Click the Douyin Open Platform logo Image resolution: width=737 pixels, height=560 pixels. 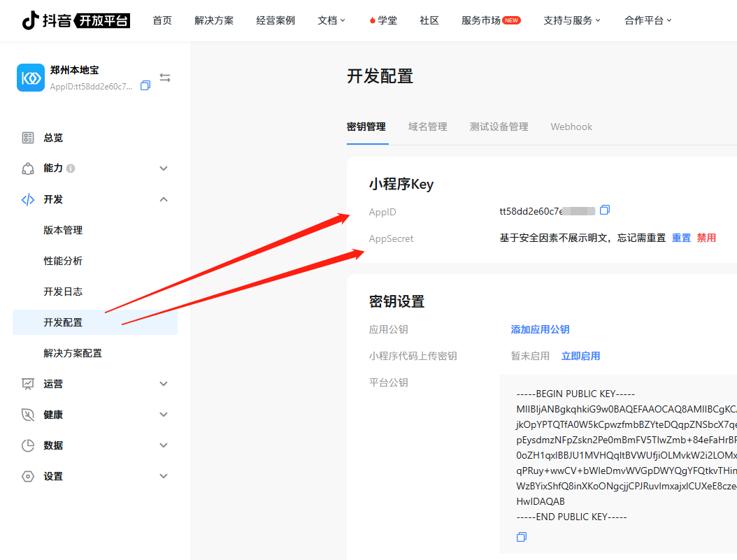[x=76, y=20]
